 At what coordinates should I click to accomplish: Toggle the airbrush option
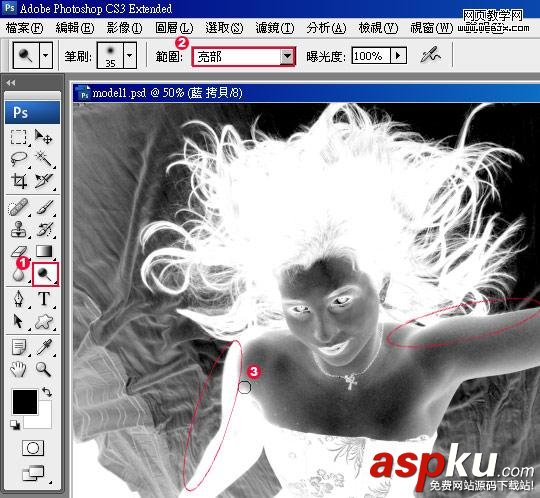point(430,55)
